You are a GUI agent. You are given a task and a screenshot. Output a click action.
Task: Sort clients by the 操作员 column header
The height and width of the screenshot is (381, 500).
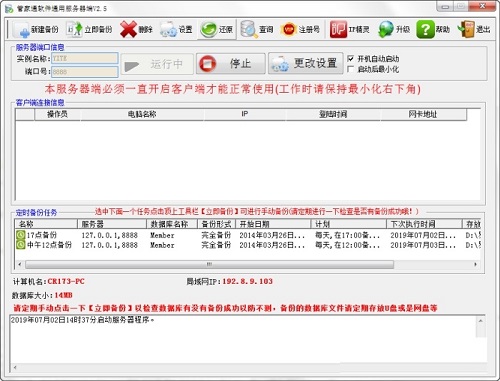click(57, 114)
